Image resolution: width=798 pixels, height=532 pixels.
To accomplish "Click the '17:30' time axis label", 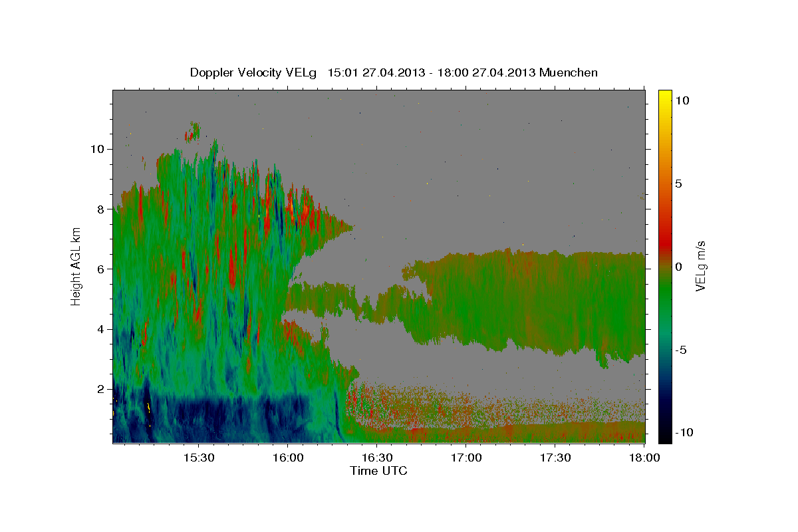I will pos(555,458).
